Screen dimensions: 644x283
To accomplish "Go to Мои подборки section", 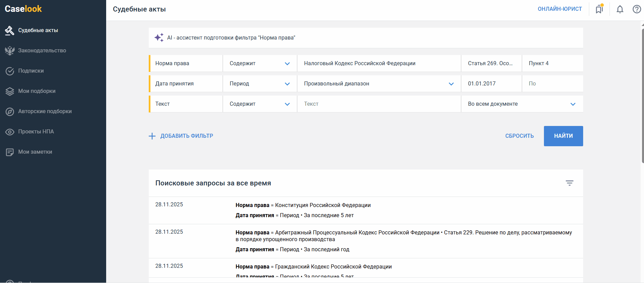I will 37,91.
